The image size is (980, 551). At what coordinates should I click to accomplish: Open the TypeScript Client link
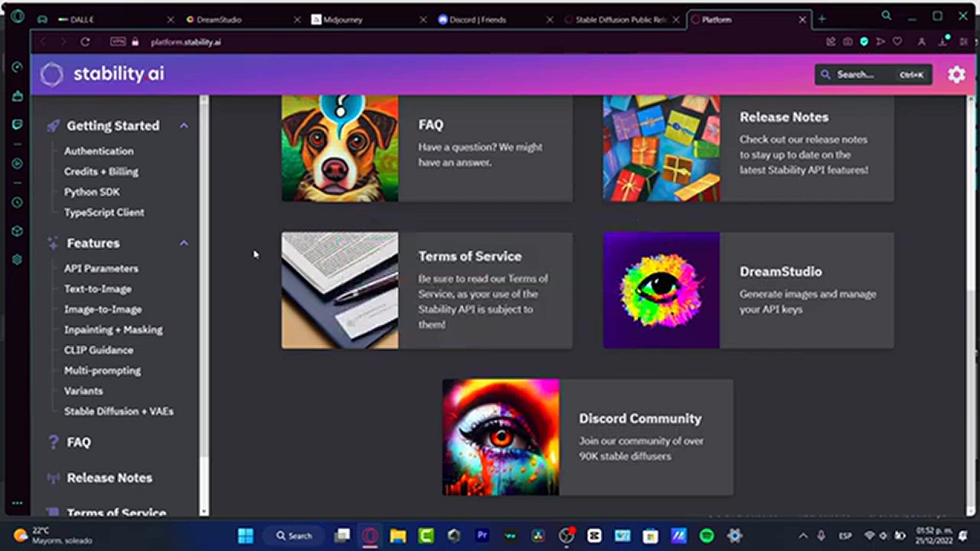coord(104,212)
